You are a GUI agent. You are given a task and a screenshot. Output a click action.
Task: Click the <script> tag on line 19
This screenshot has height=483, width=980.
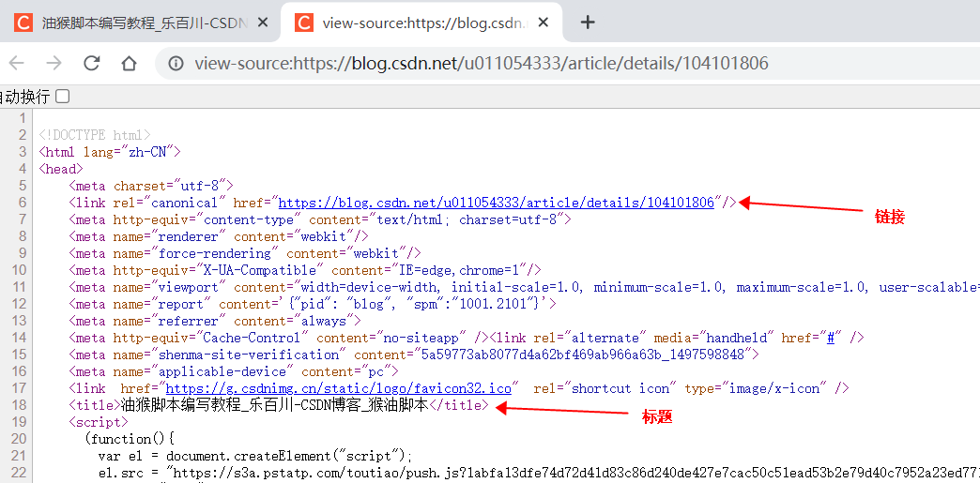click(x=99, y=422)
